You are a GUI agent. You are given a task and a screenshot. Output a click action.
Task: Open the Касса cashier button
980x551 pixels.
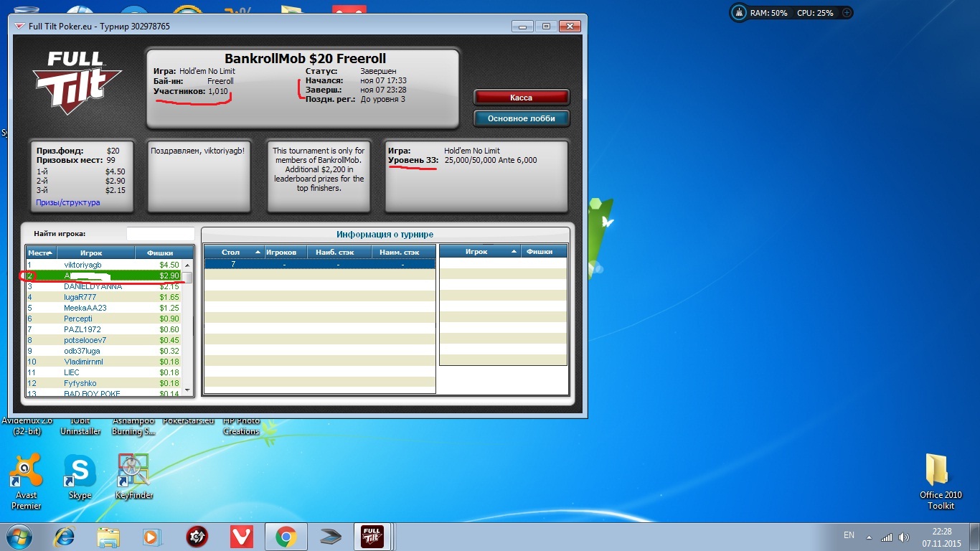coord(521,97)
